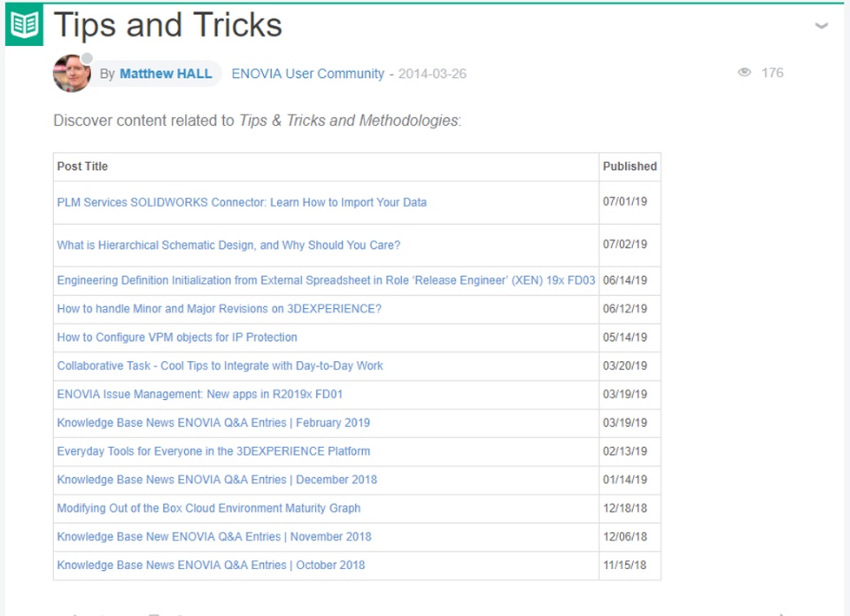Open the October 2018 Q&A Entries post
This screenshot has height=616, width=850.
pyautogui.click(x=211, y=565)
